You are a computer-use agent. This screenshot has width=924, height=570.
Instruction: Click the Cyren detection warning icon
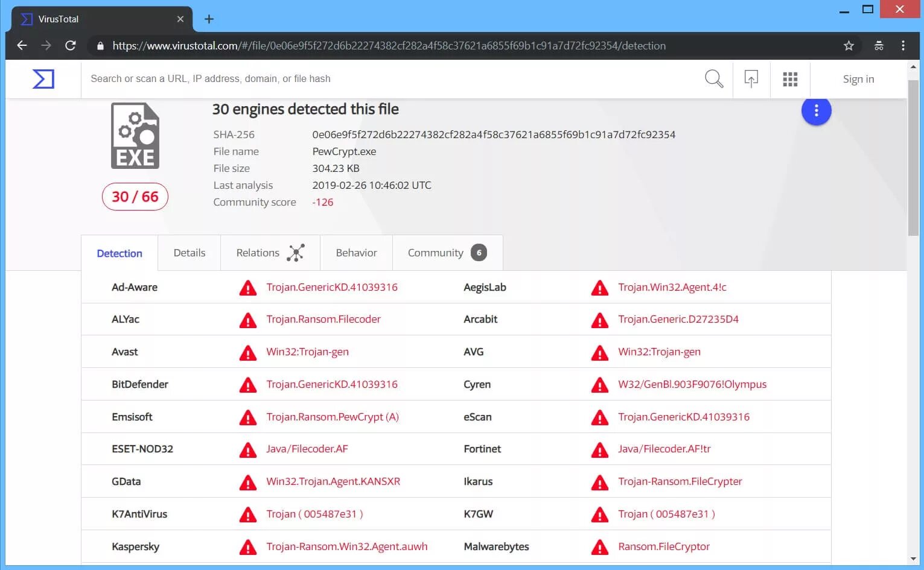coord(599,385)
